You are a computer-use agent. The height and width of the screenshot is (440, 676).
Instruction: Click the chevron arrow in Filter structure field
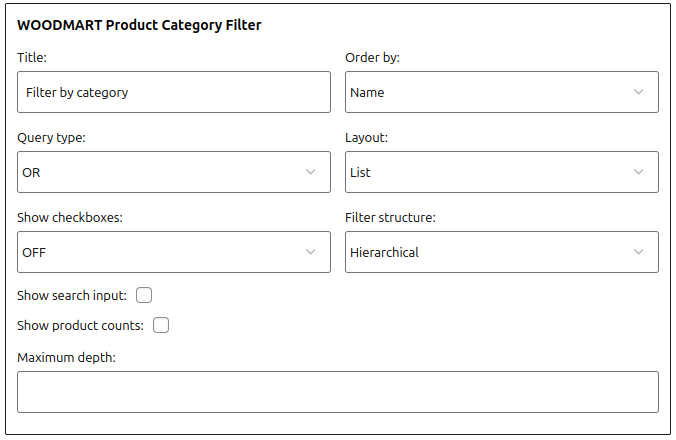638,252
